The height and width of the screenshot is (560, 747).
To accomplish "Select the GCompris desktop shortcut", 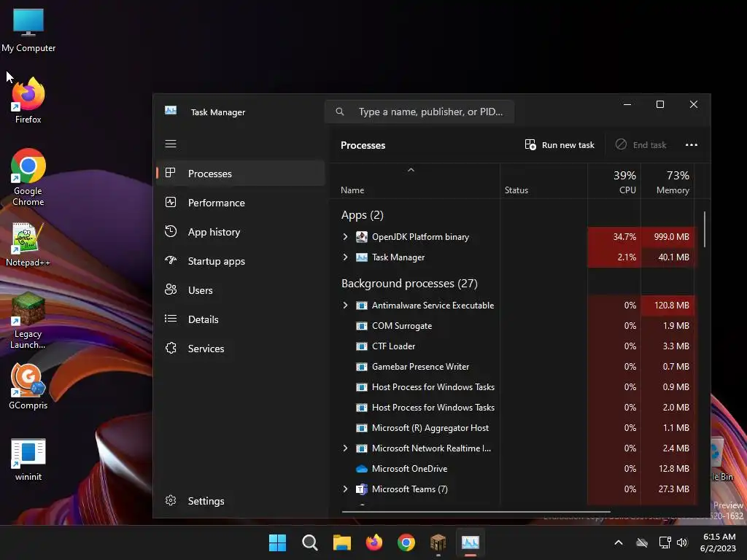I will click(x=28, y=386).
